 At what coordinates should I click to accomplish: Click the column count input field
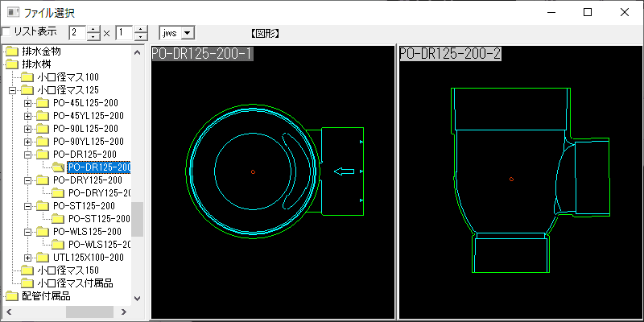point(77,33)
